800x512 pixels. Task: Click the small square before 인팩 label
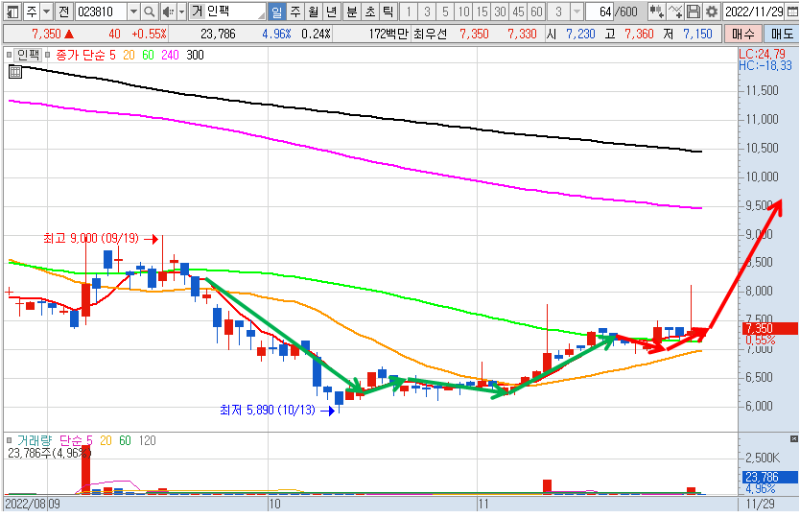point(9,55)
